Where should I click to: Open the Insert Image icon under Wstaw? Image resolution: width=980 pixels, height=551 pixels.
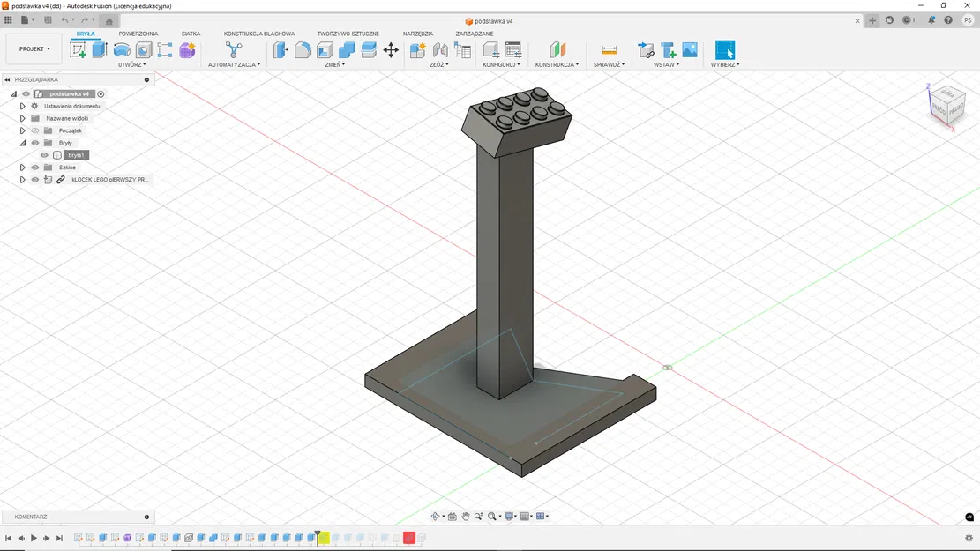pyautogui.click(x=689, y=48)
